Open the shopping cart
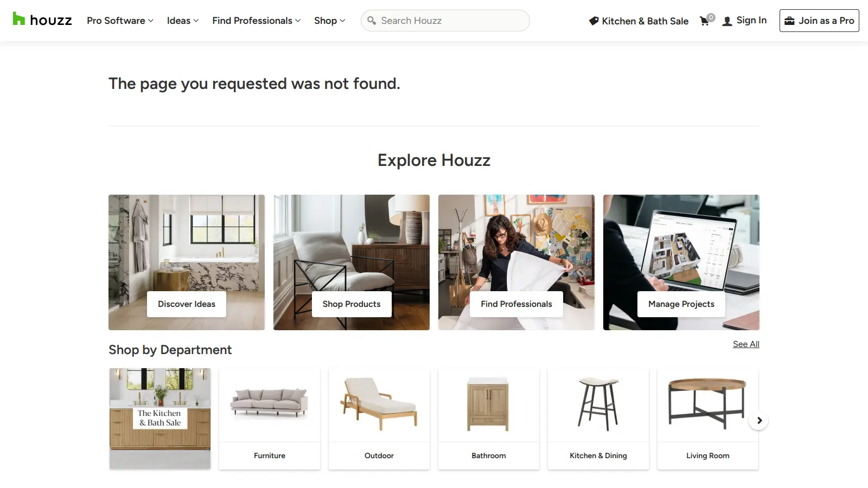 point(704,21)
